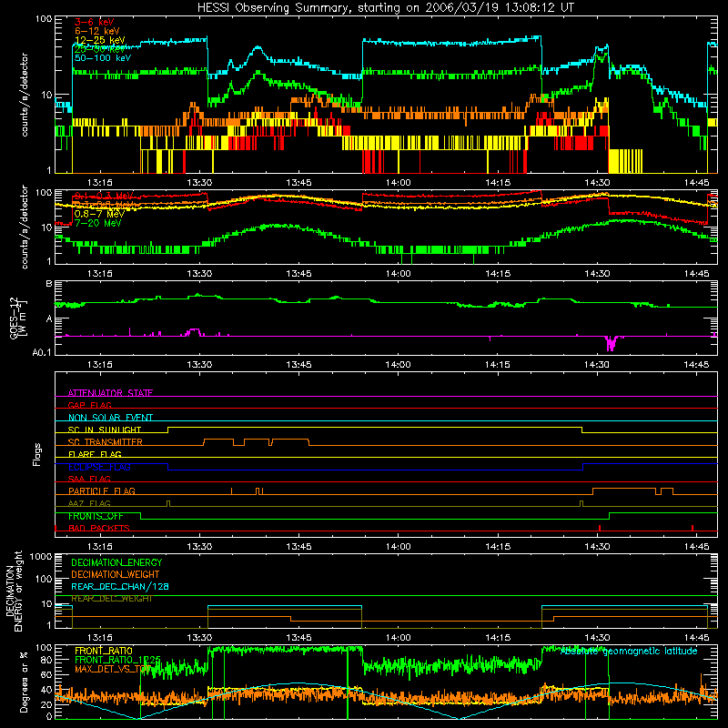Click the GOES-12 axis label
The height and width of the screenshot is (728, 728).
click(x=15, y=318)
